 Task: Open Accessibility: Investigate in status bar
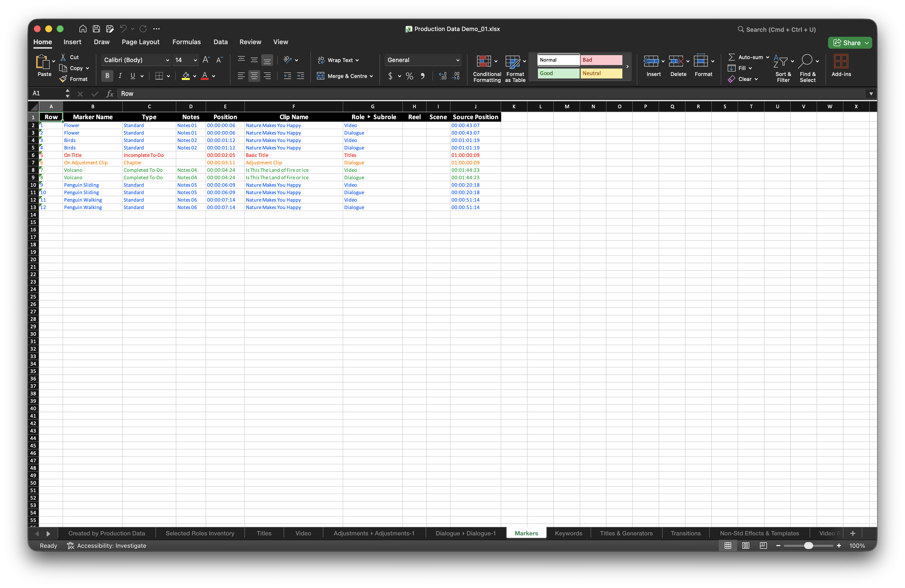click(x=107, y=546)
